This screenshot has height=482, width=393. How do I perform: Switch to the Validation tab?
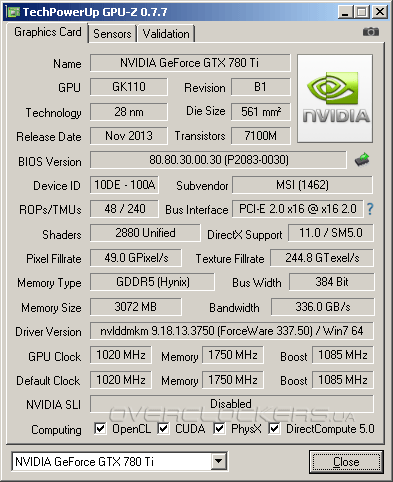[166, 34]
